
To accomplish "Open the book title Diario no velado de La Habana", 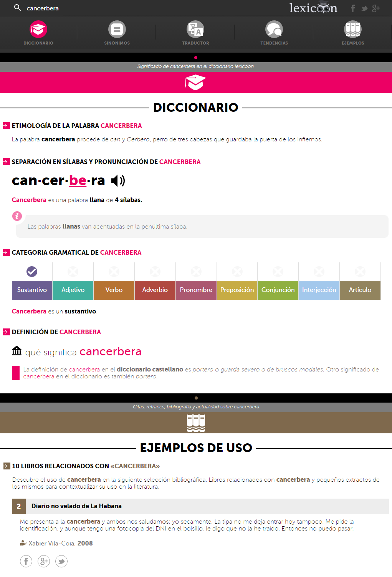I will [76, 506].
